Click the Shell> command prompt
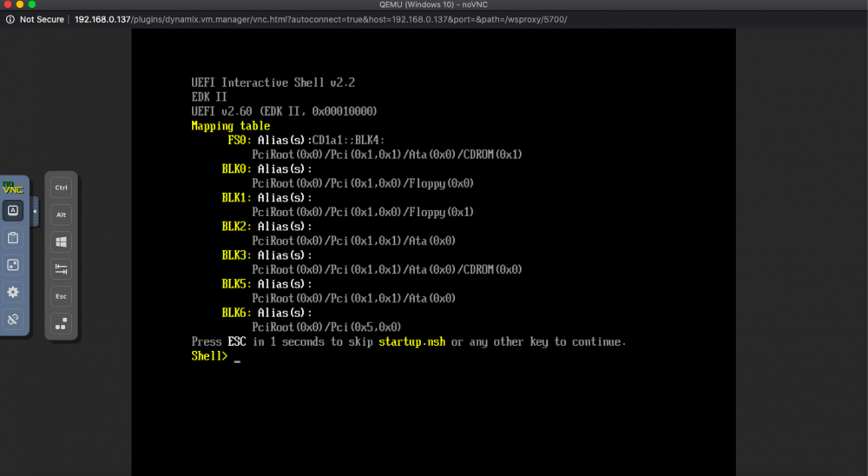Screen dimensions: 868x476 tap(209, 356)
